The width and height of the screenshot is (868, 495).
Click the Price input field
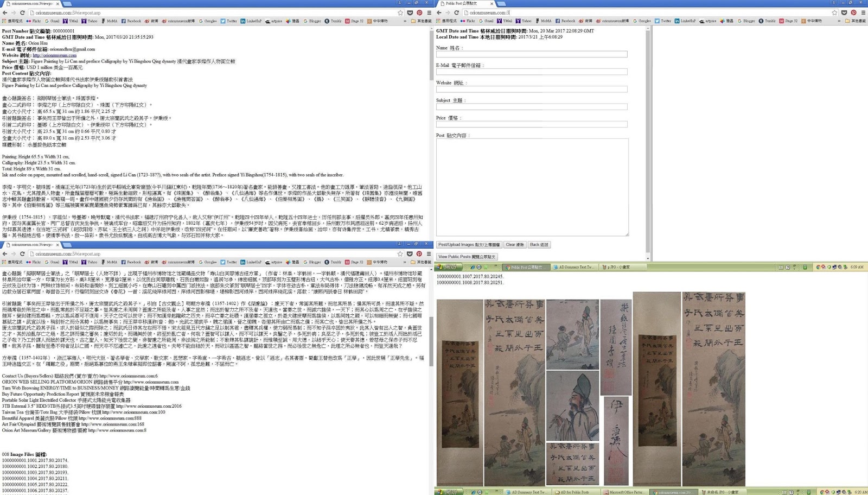[x=532, y=124]
